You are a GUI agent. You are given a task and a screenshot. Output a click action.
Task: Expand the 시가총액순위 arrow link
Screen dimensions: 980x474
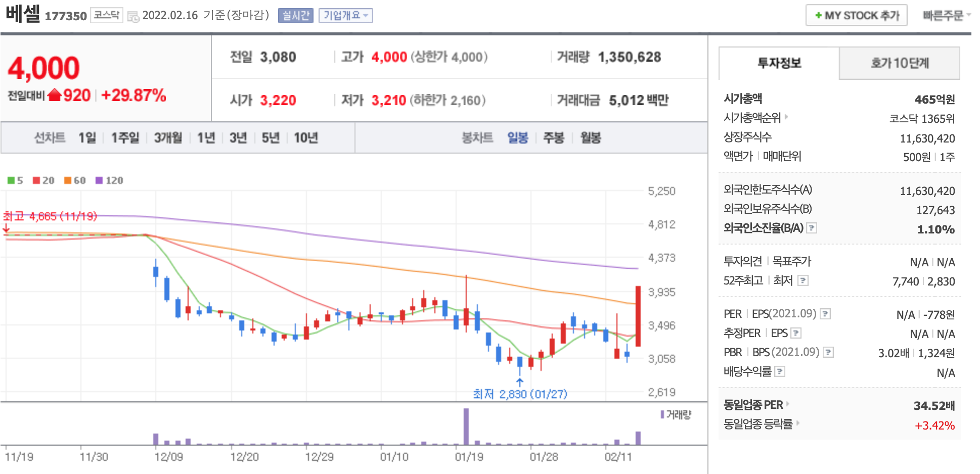[x=786, y=117]
